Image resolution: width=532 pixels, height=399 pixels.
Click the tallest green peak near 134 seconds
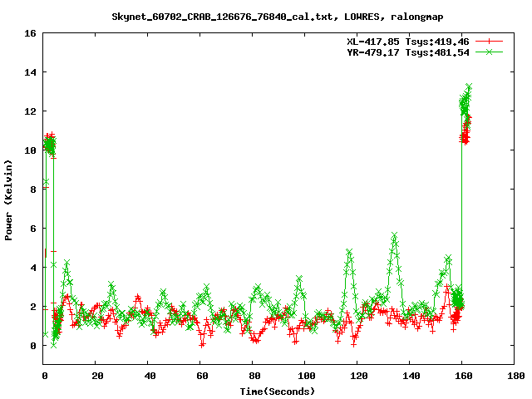click(x=394, y=235)
